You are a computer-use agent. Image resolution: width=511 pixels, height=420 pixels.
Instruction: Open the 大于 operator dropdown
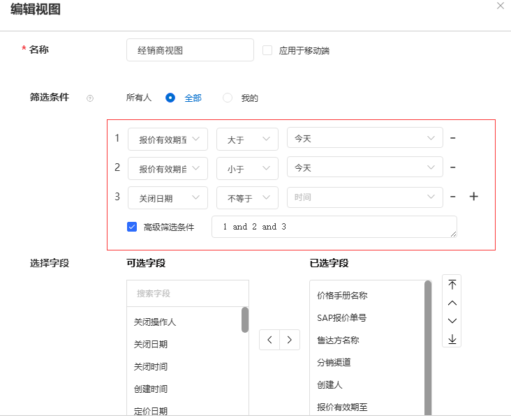click(x=247, y=139)
